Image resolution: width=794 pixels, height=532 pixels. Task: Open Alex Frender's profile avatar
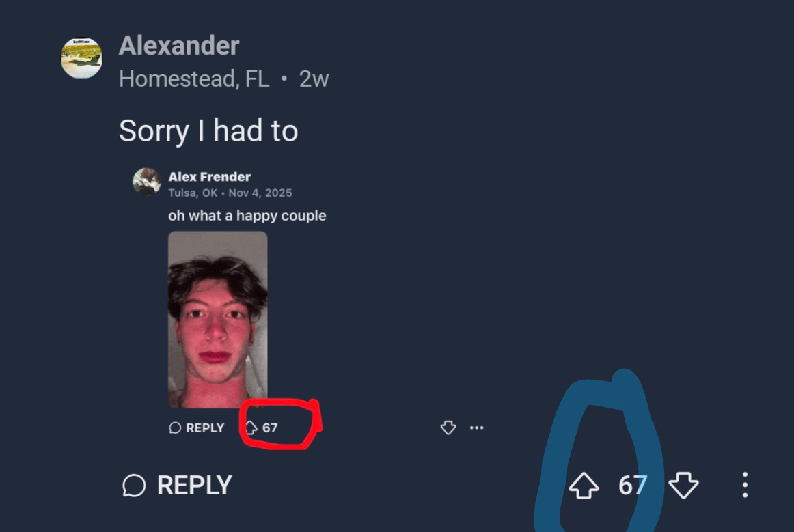point(147,182)
